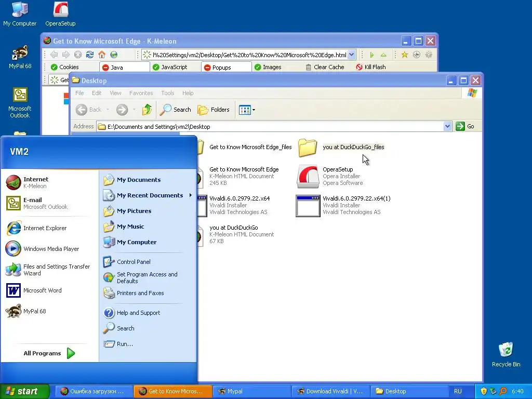Click Kill Flash button
Screen dimensions: 532x399
(x=370, y=67)
